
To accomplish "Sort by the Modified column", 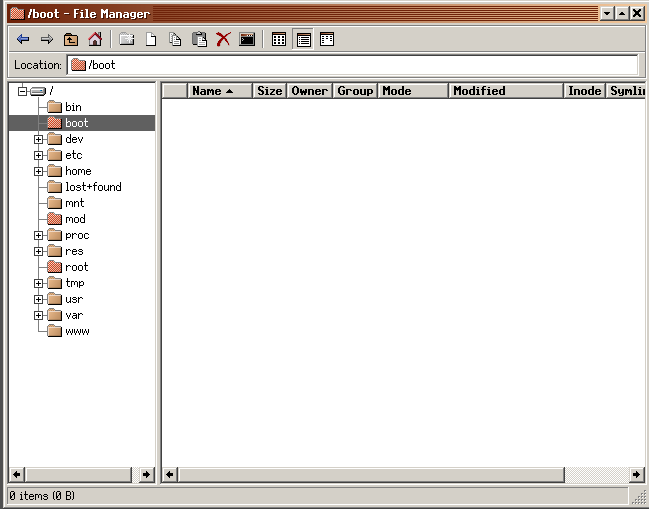I will coord(506,91).
